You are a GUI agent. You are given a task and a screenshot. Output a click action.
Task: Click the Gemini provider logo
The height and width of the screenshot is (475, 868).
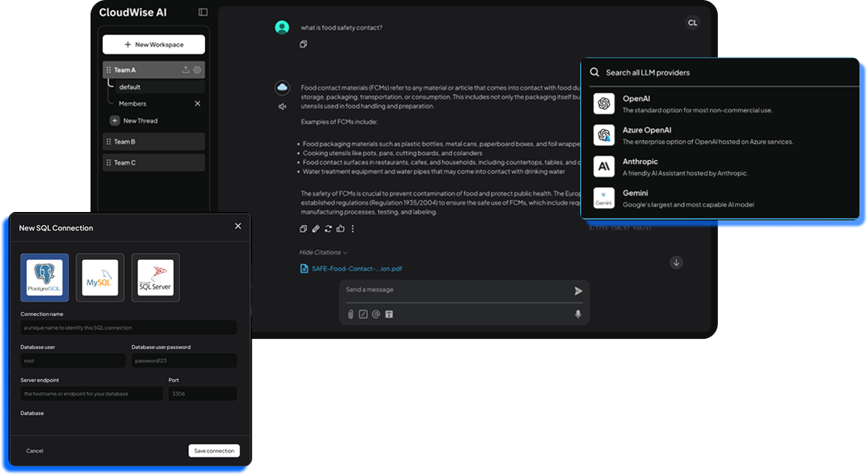[604, 198]
